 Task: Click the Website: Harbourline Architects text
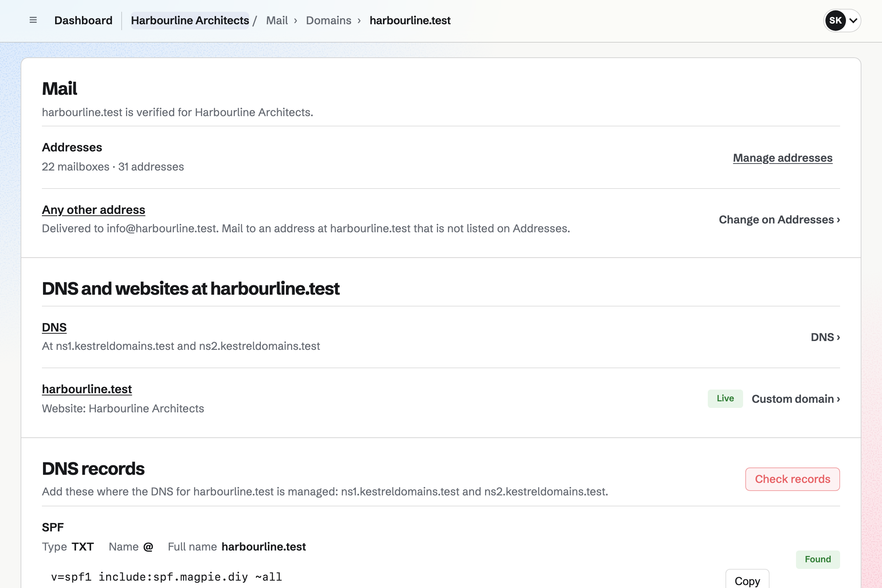click(123, 409)
